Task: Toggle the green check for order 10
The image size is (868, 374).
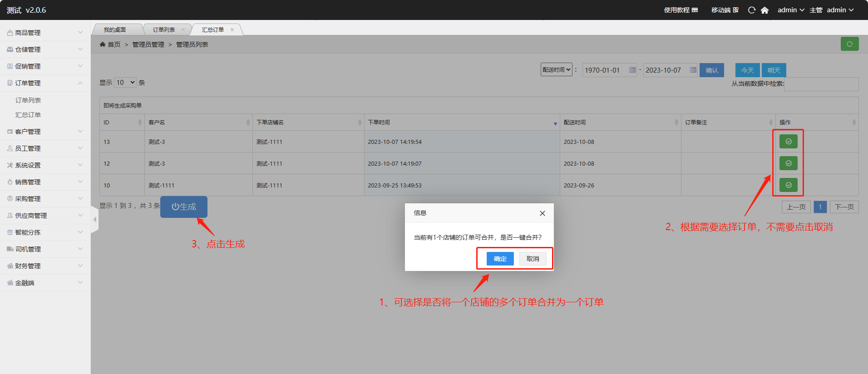Action: point(788,185)
